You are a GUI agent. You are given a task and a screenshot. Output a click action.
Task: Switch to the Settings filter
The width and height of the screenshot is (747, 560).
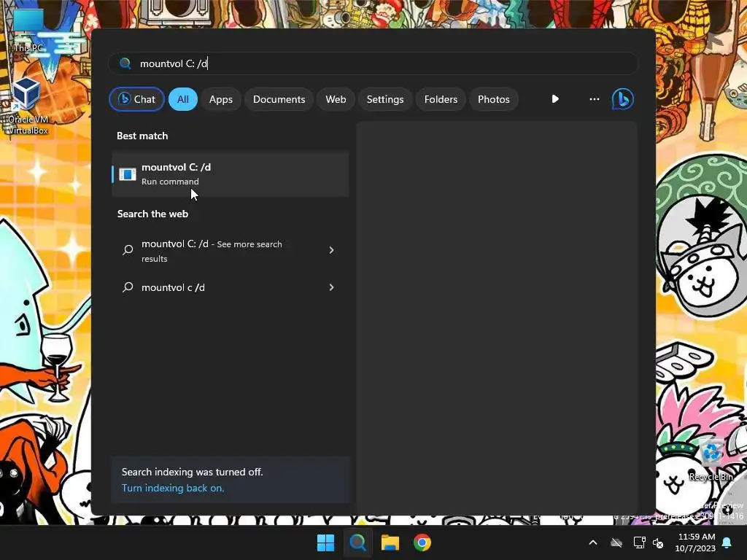point(385,99)
